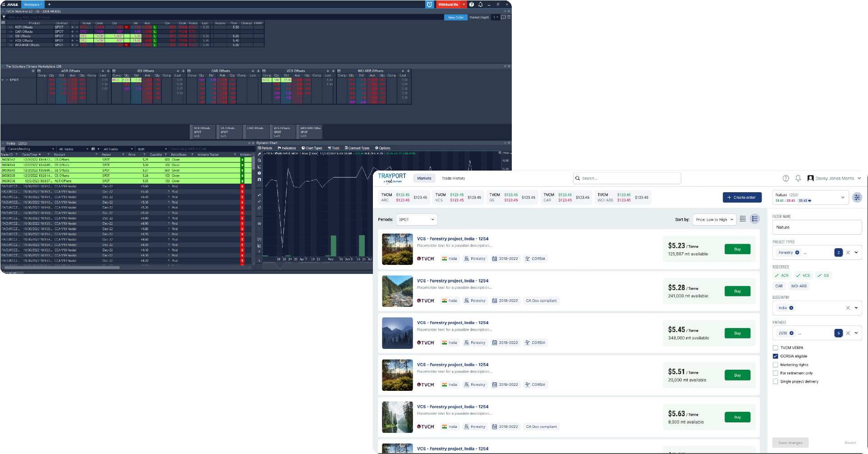Click the alarm clock icon in Joule

430,5
